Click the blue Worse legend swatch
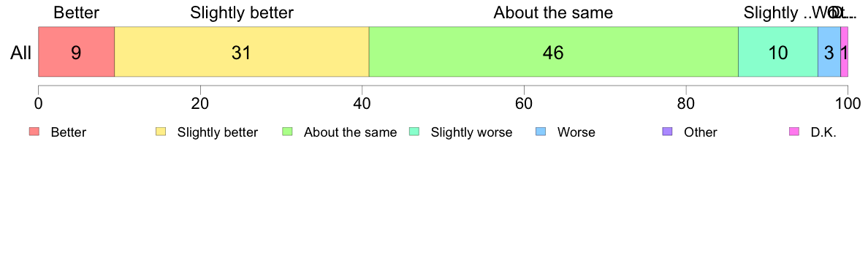The height and width of the screenshot is (269, 868). (x=541, y=132)
